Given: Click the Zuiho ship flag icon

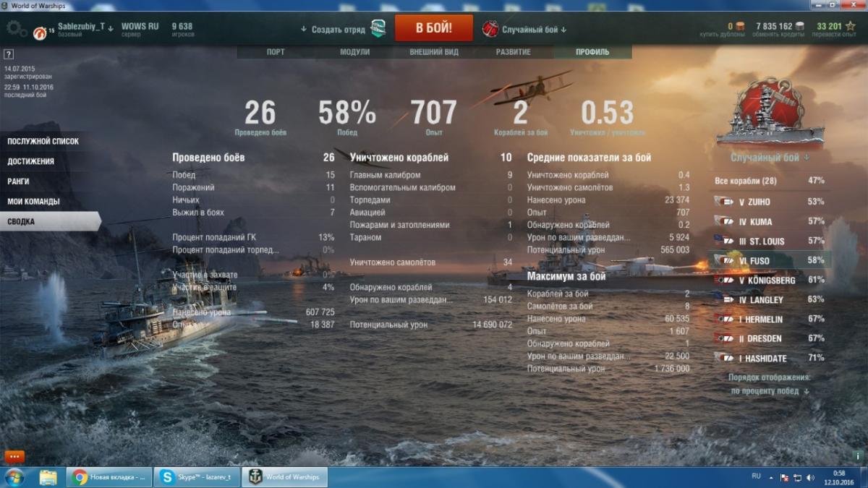Looking at the screenshot, I should click(723, 202).
